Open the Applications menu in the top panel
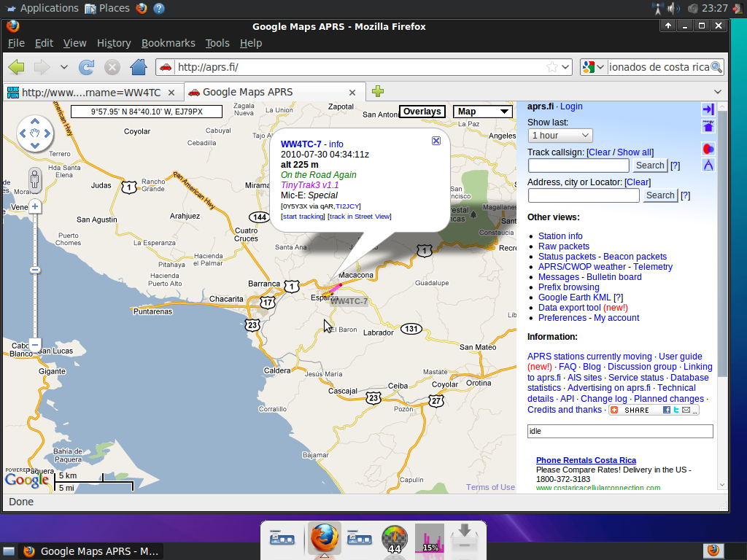Image resolution: width=747 pixels, height=560 pixels. pos(42,9)
